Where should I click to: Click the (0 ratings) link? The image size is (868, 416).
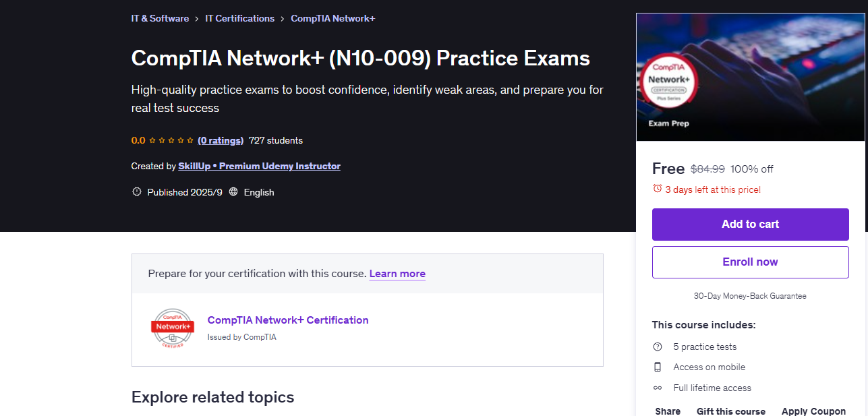tap(221, 140)
